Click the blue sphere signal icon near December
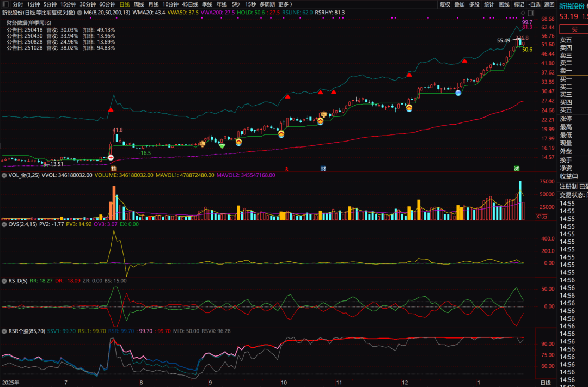The height and width of the screenshot is (387, 588). tap(458, 93)
